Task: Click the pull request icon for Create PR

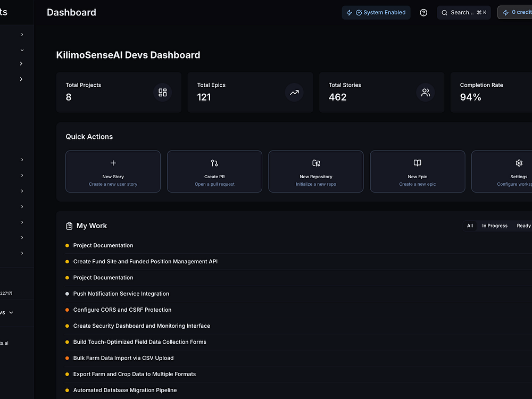Action: tap(214, 163)
